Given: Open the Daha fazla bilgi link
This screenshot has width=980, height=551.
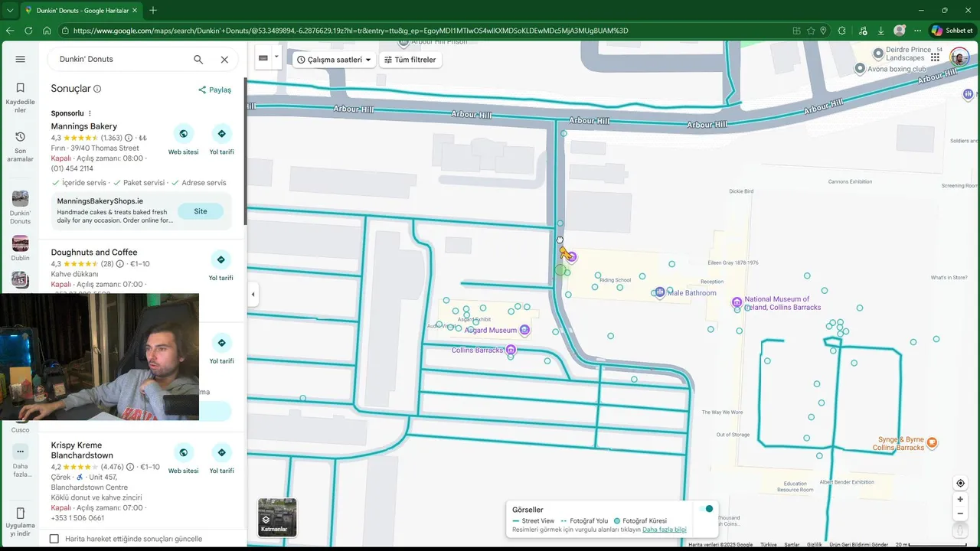Looking at the screenshot, I should [x=665, y=530].
